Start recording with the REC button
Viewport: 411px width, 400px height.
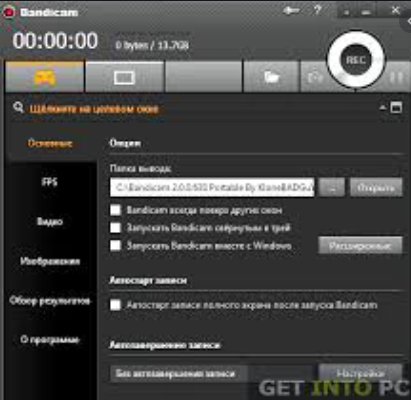pyautogui.click(x=356, y=60)
